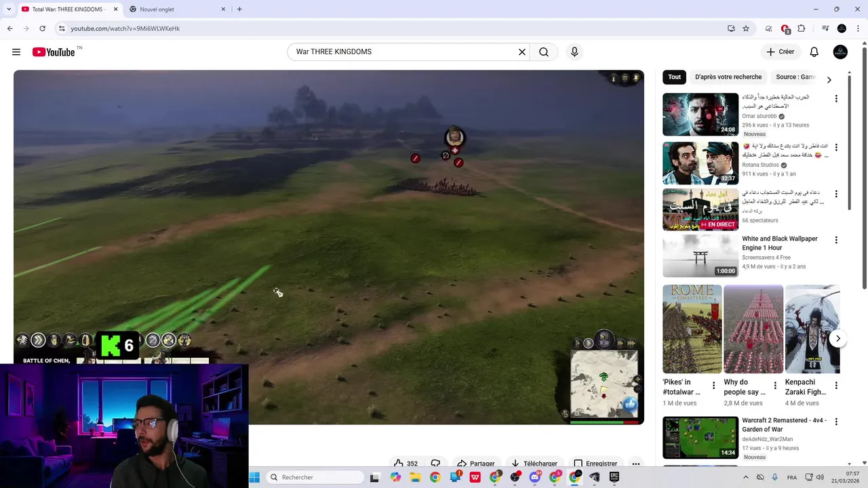The height and width of the screenshot is (488, 868).
Task: Click the Enregistrer button
Action: tap(595, 464)
